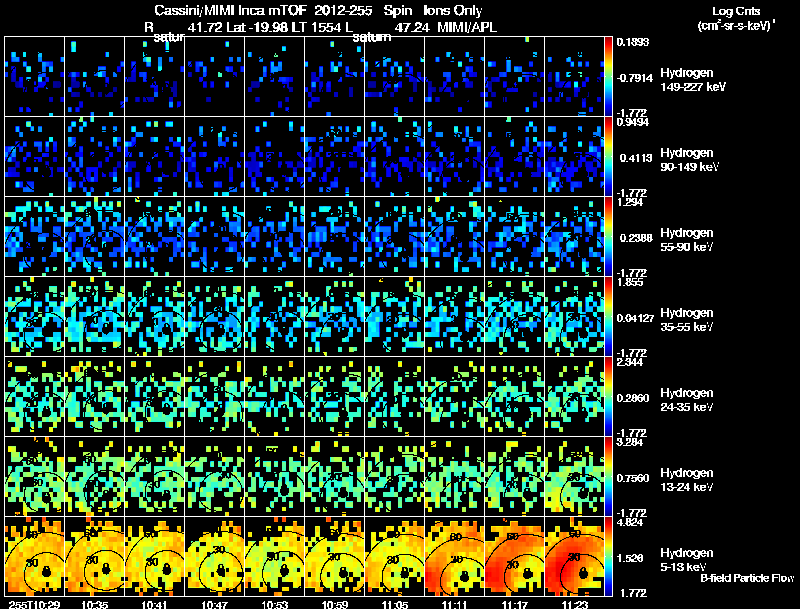Click the color bar beside Hydrogen 35-55 keV
Screen dimensions: 800x609
click(x=608, y=317)
